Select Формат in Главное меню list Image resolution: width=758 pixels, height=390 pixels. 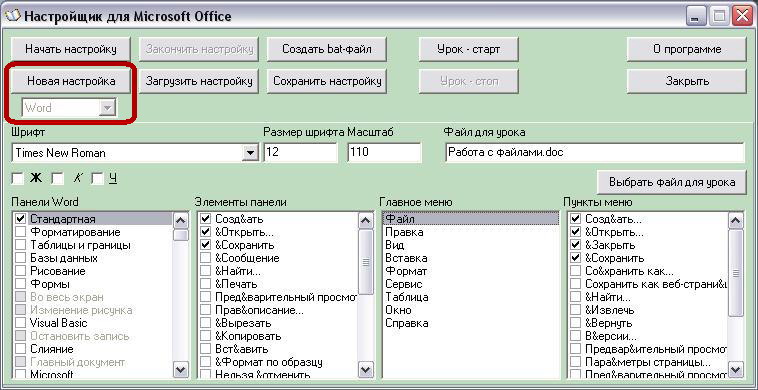point(470,271)
